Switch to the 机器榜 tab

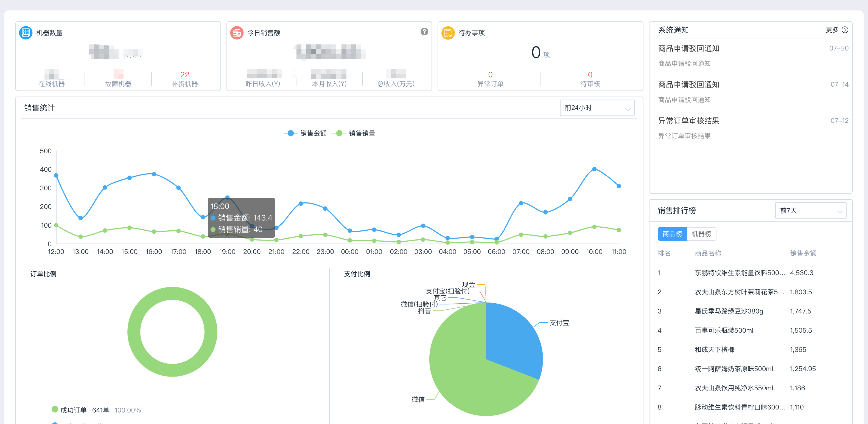701,234
